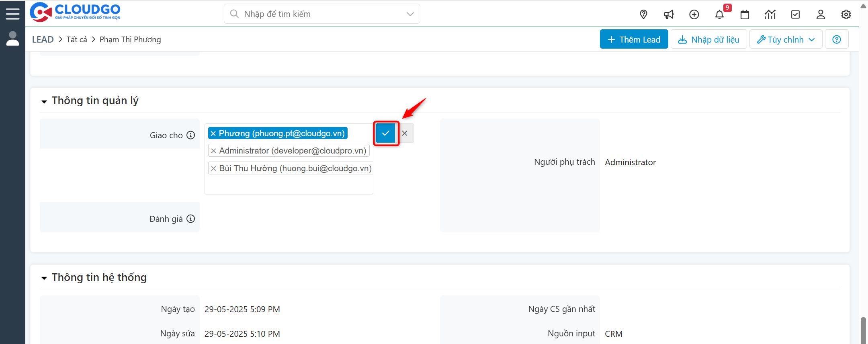
Task: Remove the Bùi Thu Hường tag
Action: [x=214, y=168]
